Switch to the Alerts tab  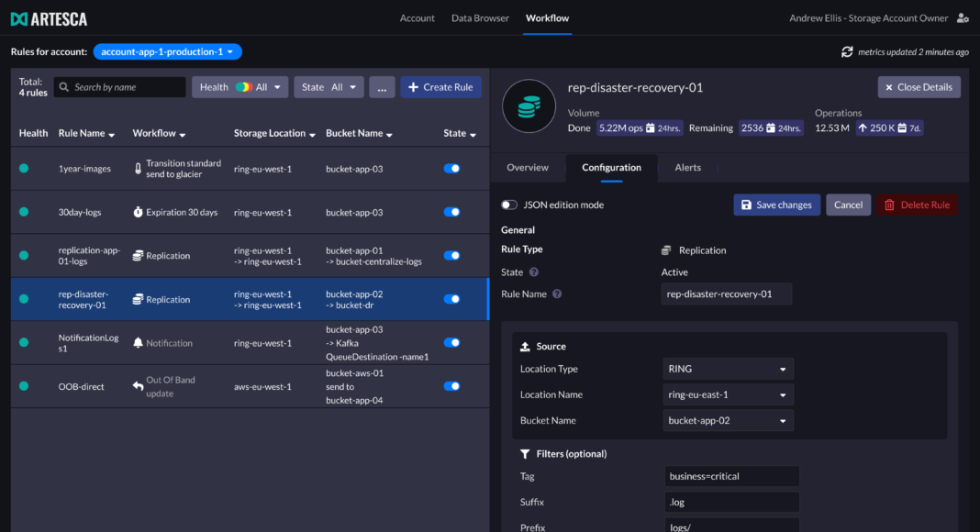click(x=687, y=167)
